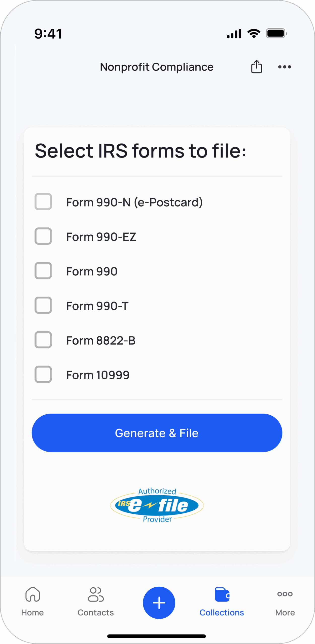This screenshot has width=315, height=644.
Task: Tap the Home house icon
Action: [x=33, y=594]
